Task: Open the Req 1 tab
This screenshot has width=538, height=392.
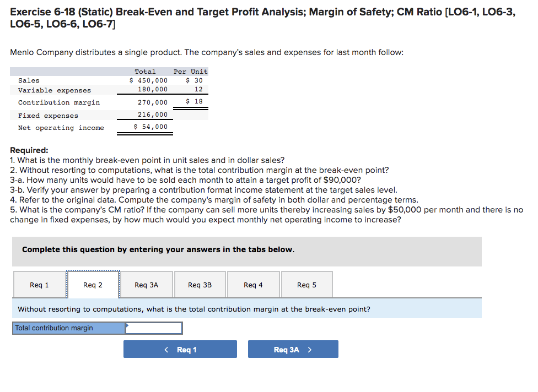Action: pyautogui.click(x=40, y=285)
